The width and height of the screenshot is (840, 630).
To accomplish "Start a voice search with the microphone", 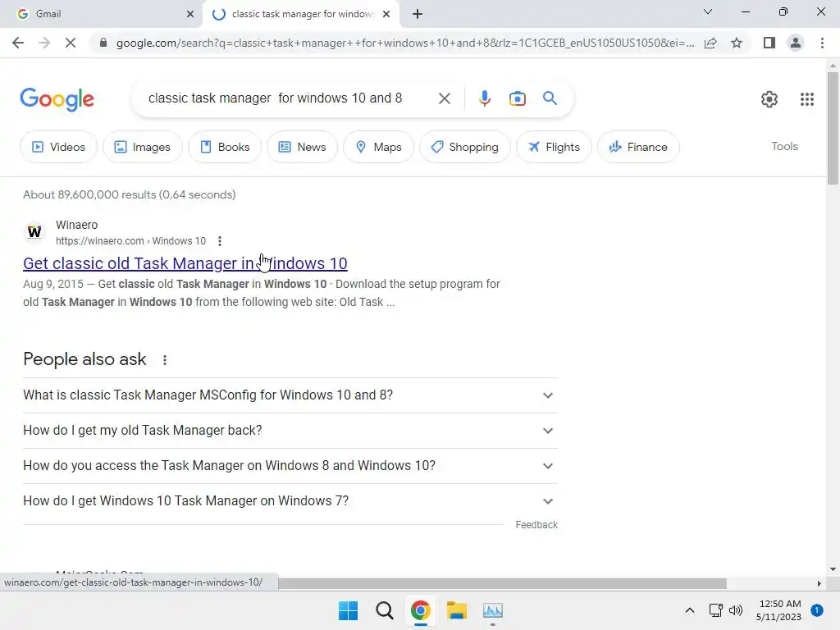I will point(484,98).
